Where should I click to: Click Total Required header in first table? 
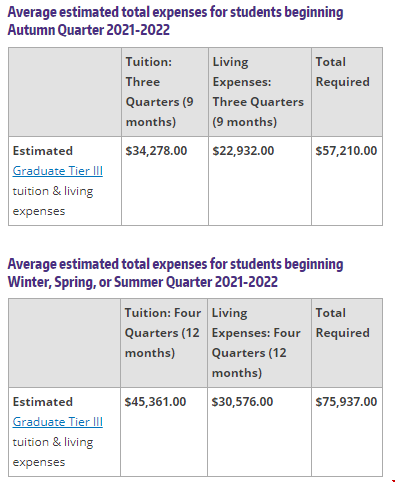point(347,92)
